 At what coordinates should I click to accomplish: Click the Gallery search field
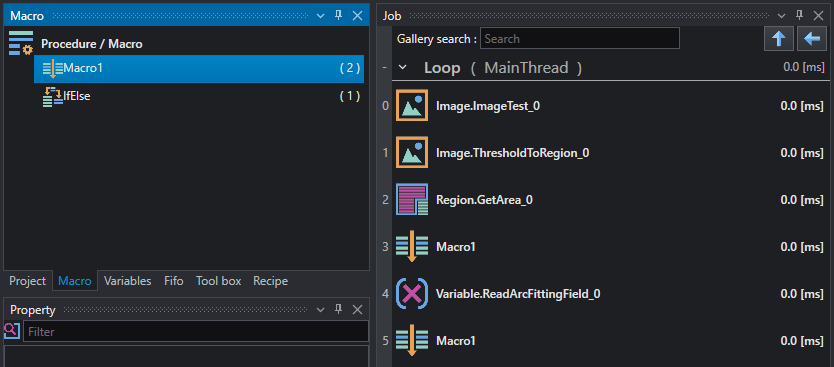[580, 38]
